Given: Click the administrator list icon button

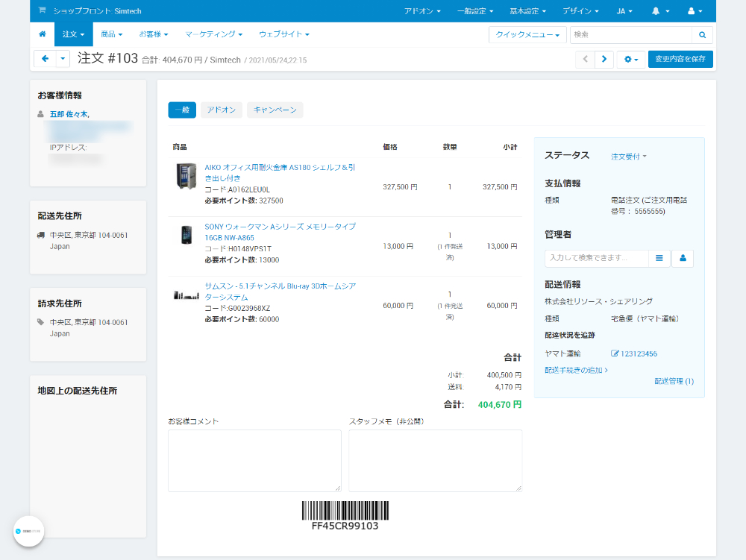Looking at the screenshot, I should pyautogui.click(x=659, y=258).
